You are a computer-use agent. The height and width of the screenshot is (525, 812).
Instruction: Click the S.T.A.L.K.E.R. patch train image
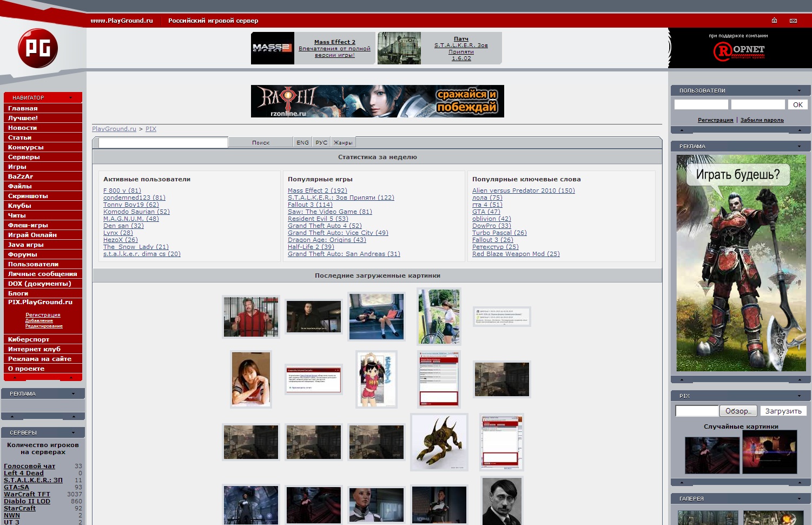tap(399, 48)
